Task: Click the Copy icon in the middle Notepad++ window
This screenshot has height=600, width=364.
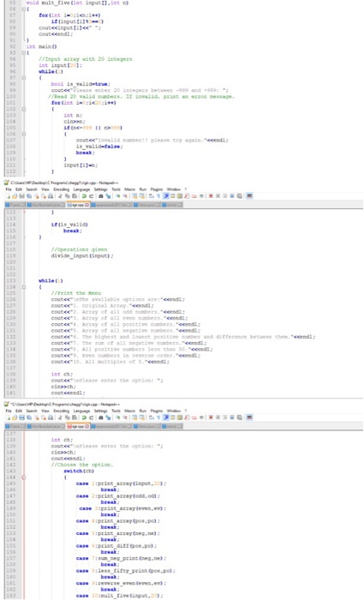Action: [x=68, y=196]
